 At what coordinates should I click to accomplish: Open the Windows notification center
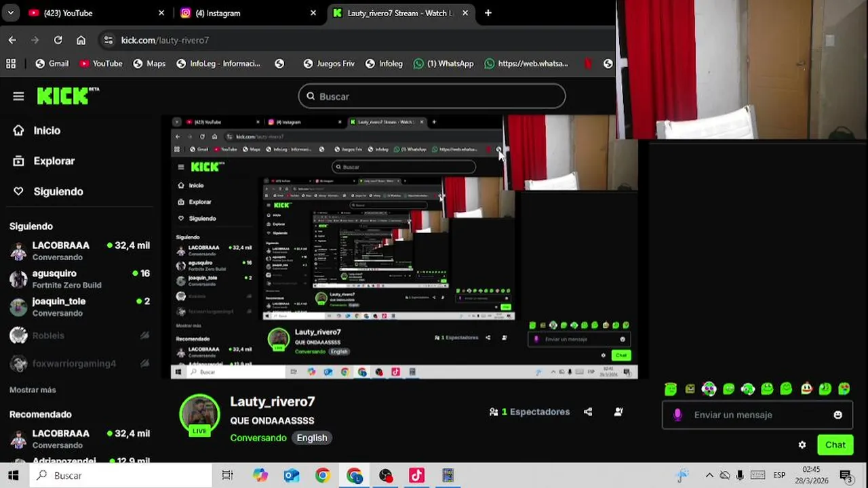[846, 476]
